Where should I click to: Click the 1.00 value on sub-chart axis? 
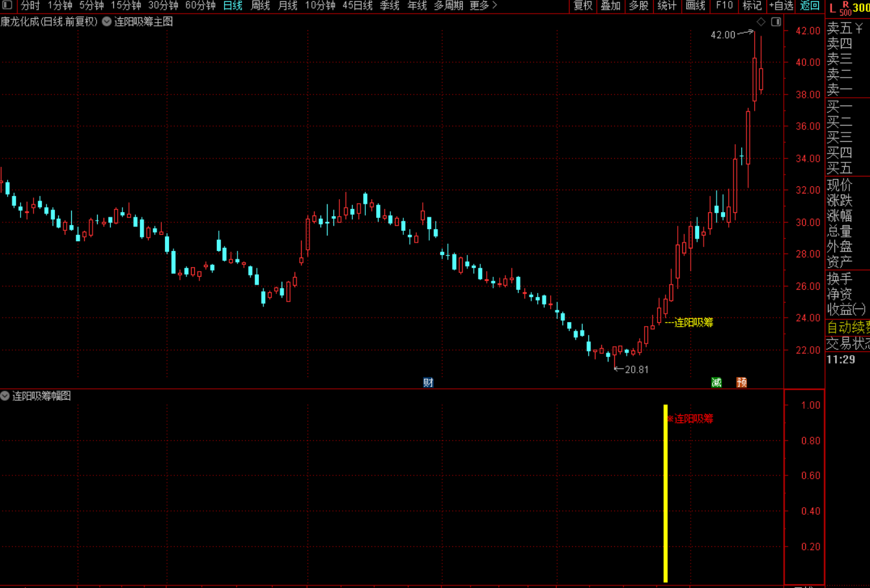coord(810,406)
